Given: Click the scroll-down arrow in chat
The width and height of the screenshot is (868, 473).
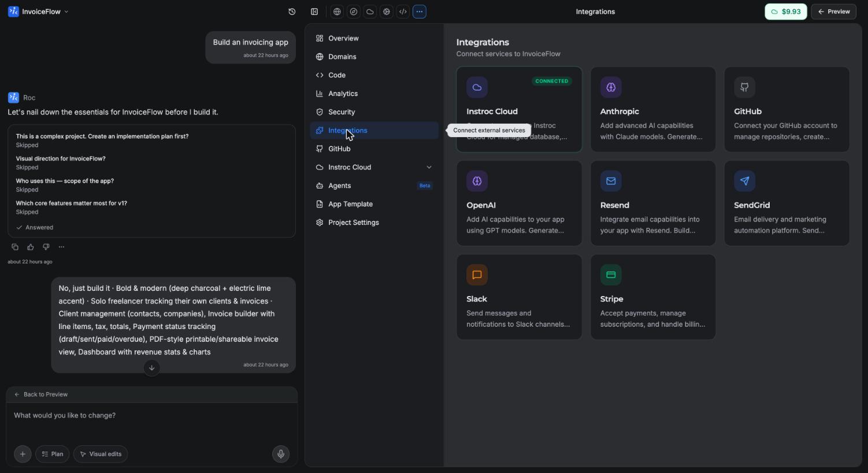Looking at the screenshot, I should (x=151, y=368).
